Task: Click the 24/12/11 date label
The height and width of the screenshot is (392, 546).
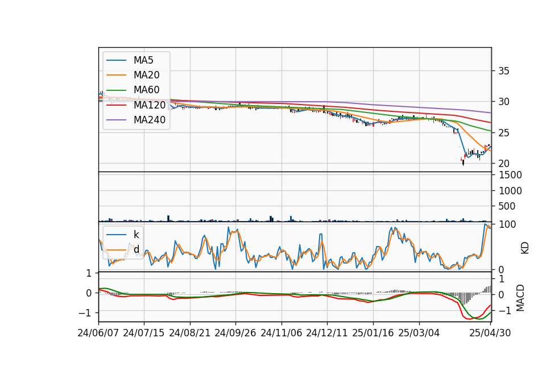Action: (326, 333)
